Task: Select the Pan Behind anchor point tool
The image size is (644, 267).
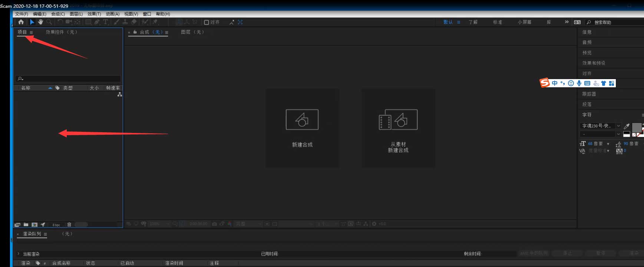Action: pyautogui.click(x=77, y=22)
